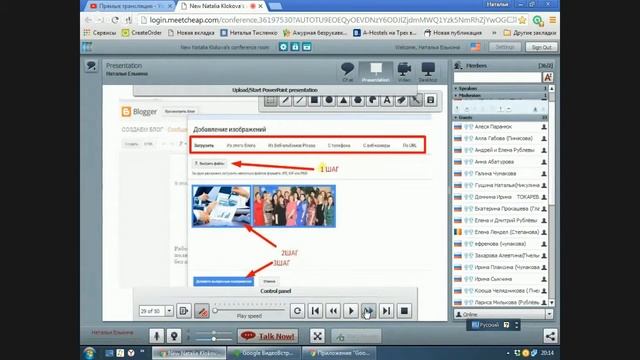Viewport: 640px width, 360px height.
Task: Click the stop presentation button
Action: point(404,311)
